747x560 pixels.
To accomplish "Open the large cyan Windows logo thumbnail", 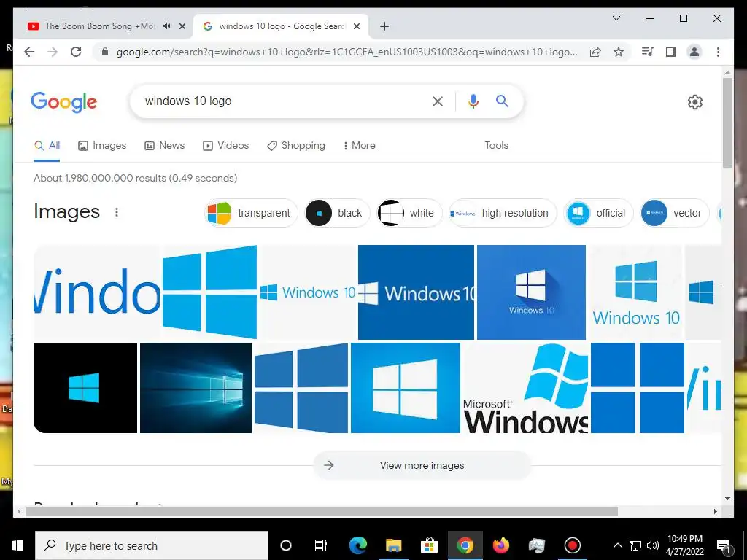I will (209, 292).
